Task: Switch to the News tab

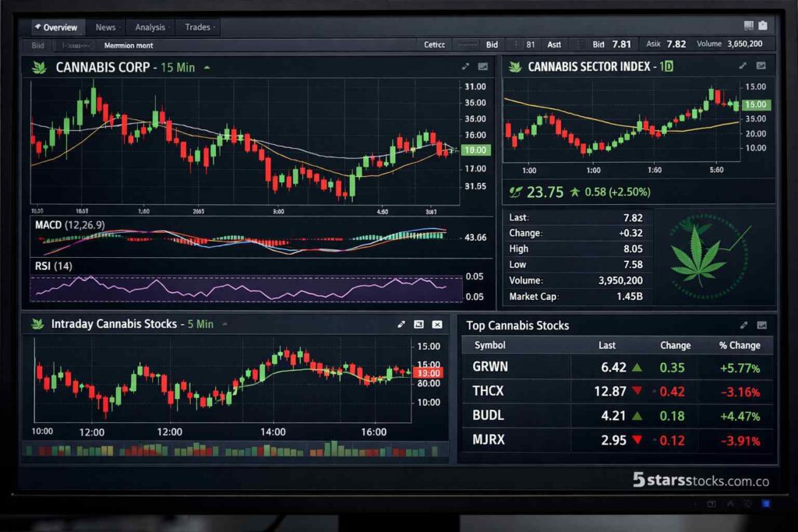Action: coord(106,26)
